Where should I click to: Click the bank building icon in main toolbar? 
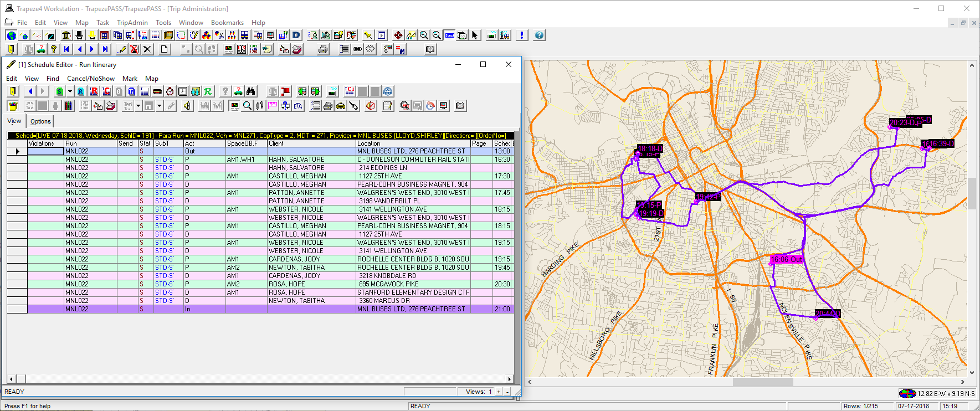click(66, 35)
